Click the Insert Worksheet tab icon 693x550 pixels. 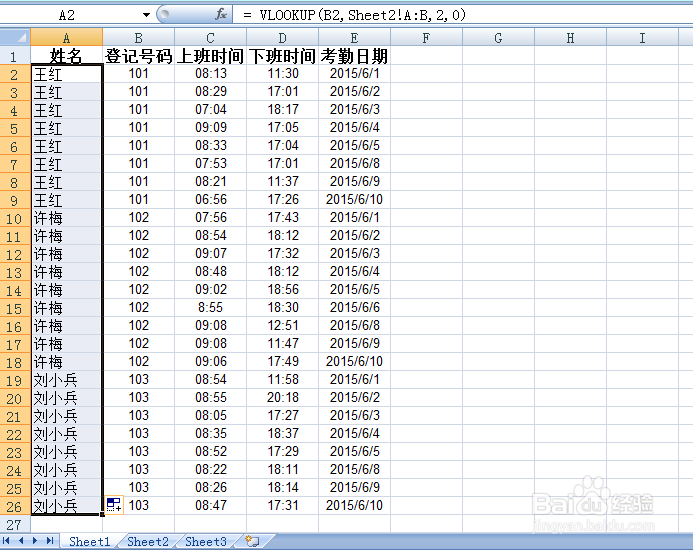pos(252,541)
